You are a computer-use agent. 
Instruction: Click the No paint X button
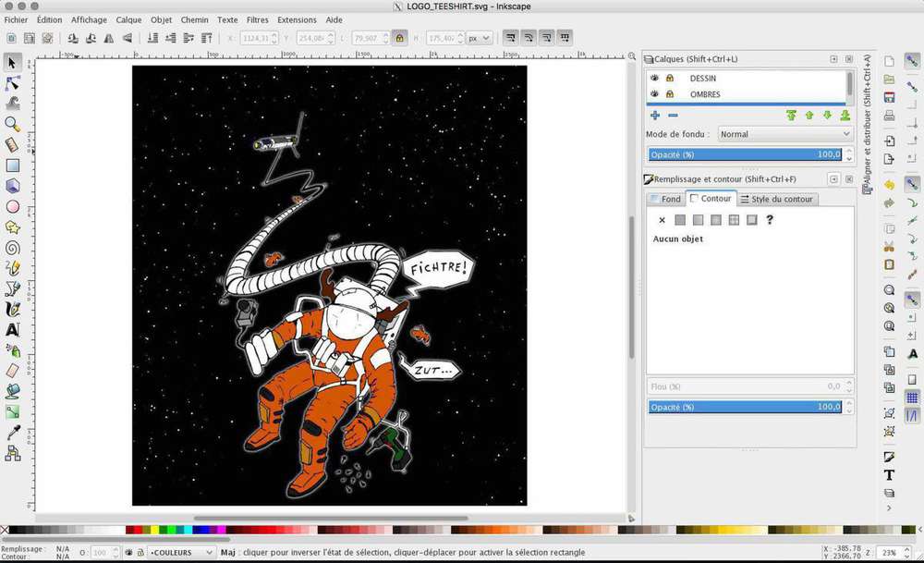[662, 220]
